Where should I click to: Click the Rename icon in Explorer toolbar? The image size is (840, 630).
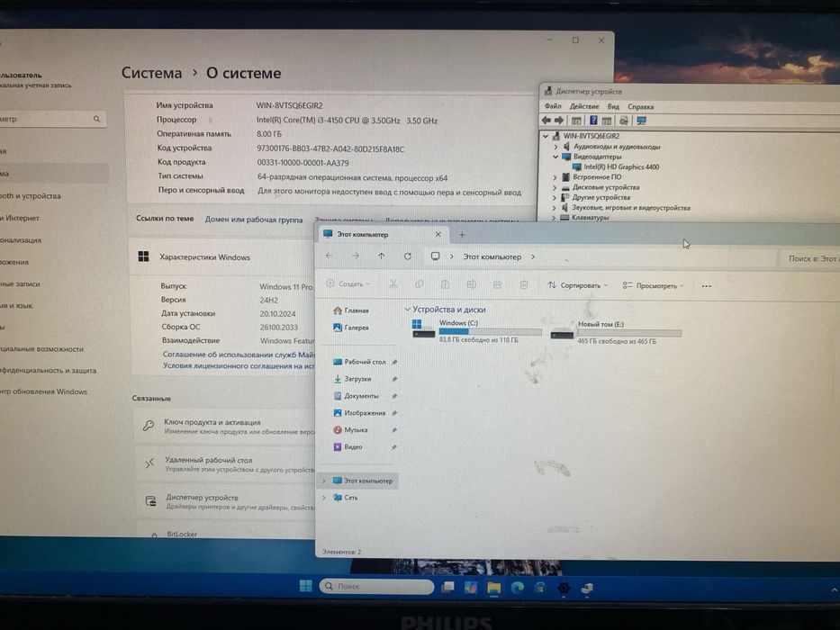click(472, 284)
